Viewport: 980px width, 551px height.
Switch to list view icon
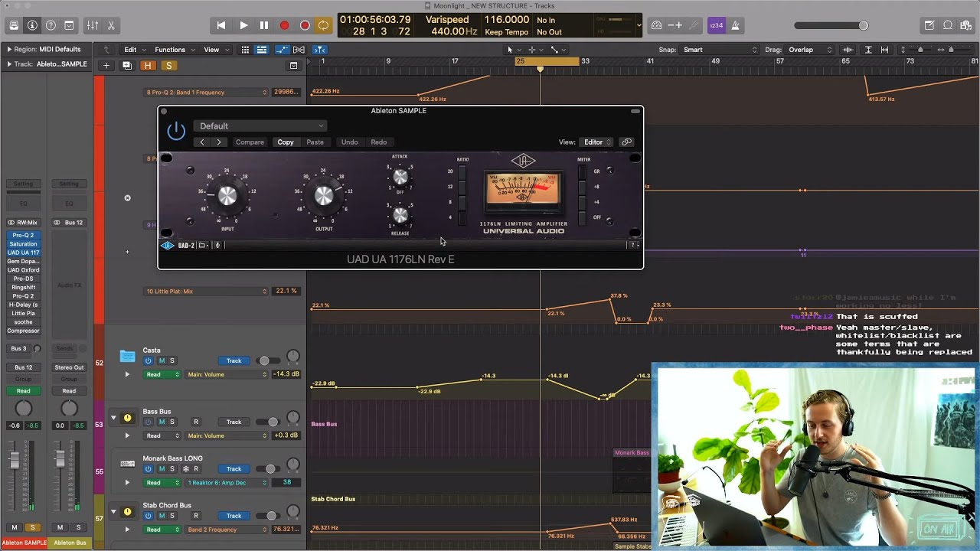click(262, 50)
